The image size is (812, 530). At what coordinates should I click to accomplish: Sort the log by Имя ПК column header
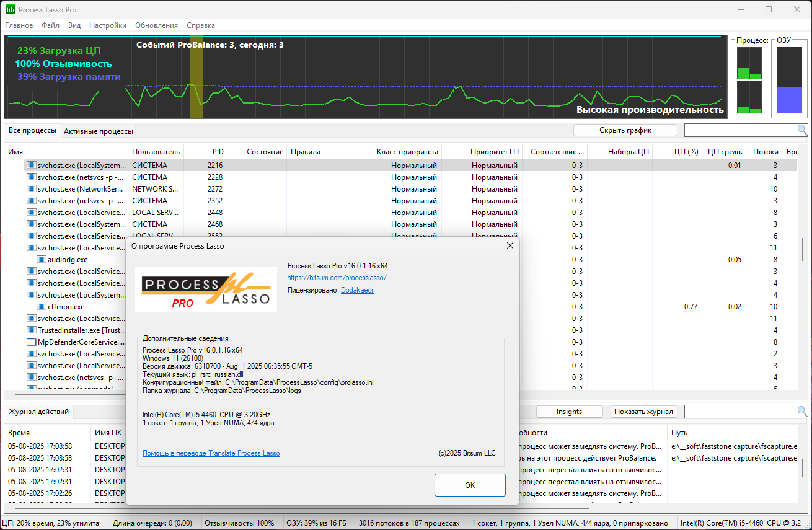click(108, 433)
